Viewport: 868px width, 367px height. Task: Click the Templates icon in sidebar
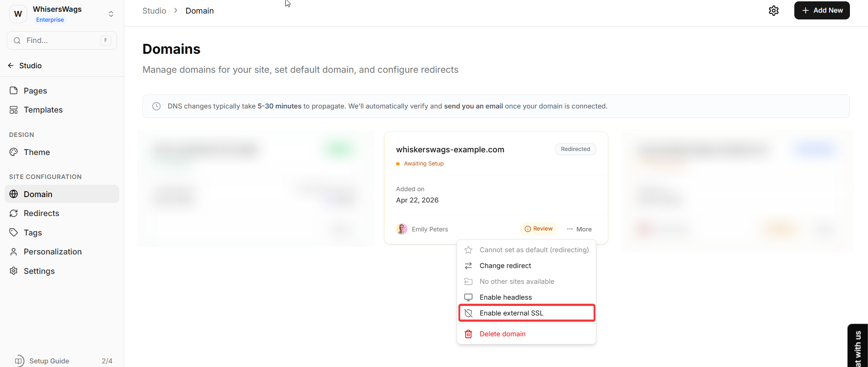click(x=14, y=110)
